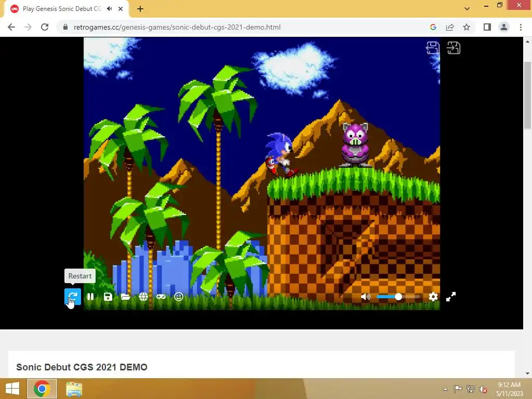This screenshot has width=532, height=399.
Task: Open the Windows Start menu
Action: [x=12, y=389]
